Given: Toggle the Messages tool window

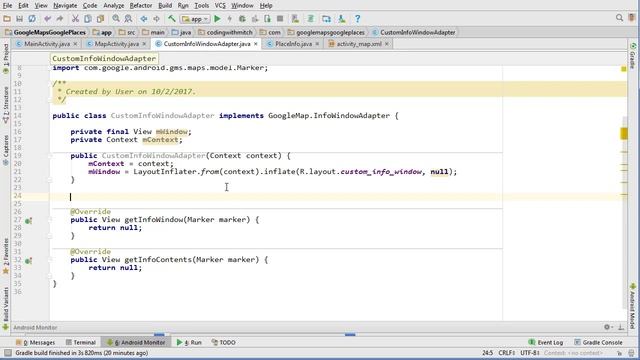Looking at the screenshot, I should coord(35,342).
